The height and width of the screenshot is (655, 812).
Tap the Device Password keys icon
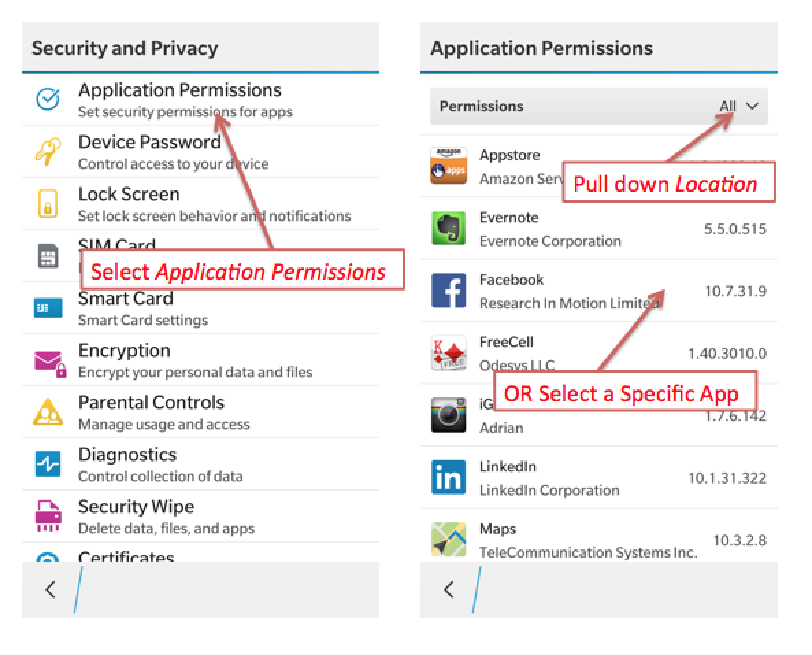(x=48, y=151)
